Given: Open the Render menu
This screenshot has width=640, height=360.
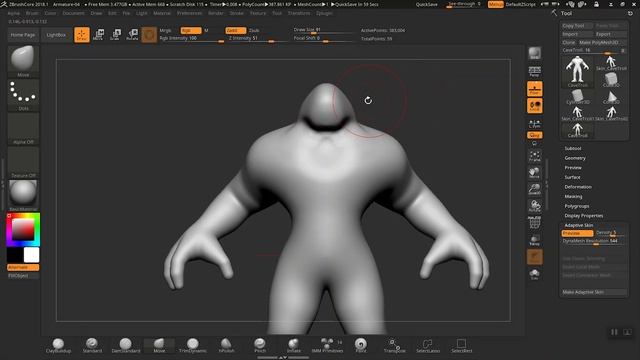Looking at the screenshot, I should click(x=216, y=13).
